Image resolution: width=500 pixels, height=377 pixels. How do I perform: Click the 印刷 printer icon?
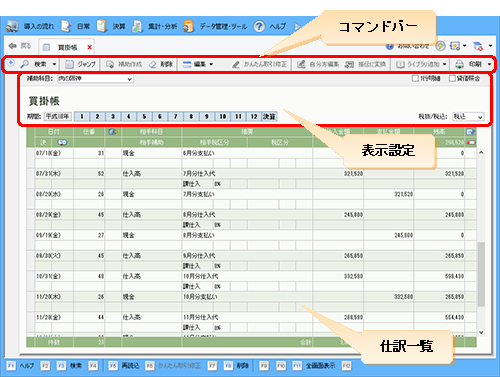coord(459,64)
